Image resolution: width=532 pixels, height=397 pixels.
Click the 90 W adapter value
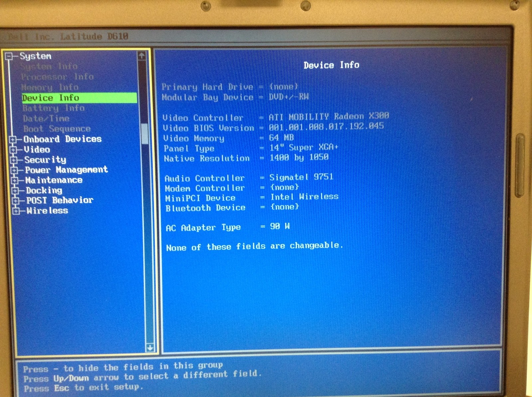pos(280,226)
